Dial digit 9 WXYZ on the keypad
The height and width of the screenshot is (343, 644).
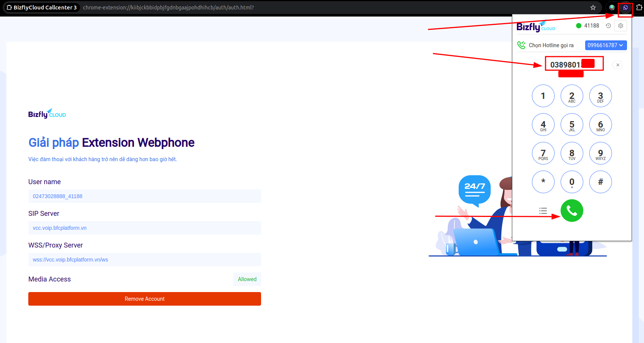[x=601, y=153]
